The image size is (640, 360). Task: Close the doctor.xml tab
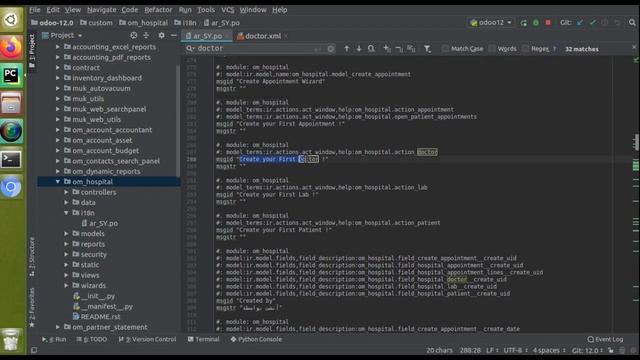pos(286,36)
